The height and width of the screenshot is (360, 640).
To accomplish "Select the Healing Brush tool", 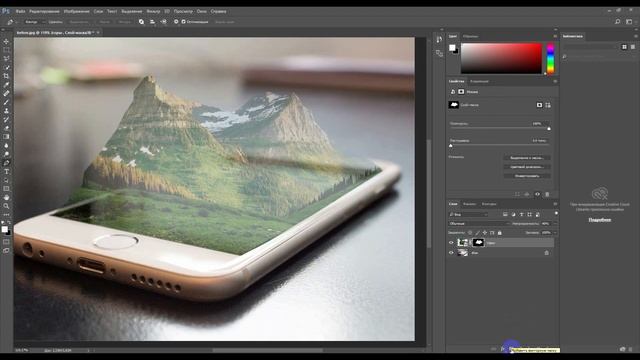I will [x=6, y=93].
